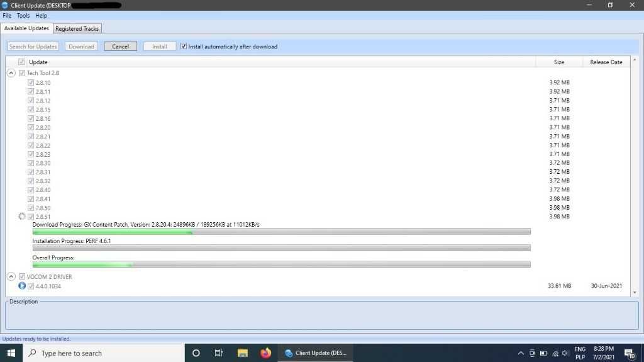Click the Client Update app icon in title bar
The width and height of the screenshot is (644, 362).
tap(5, 5)
